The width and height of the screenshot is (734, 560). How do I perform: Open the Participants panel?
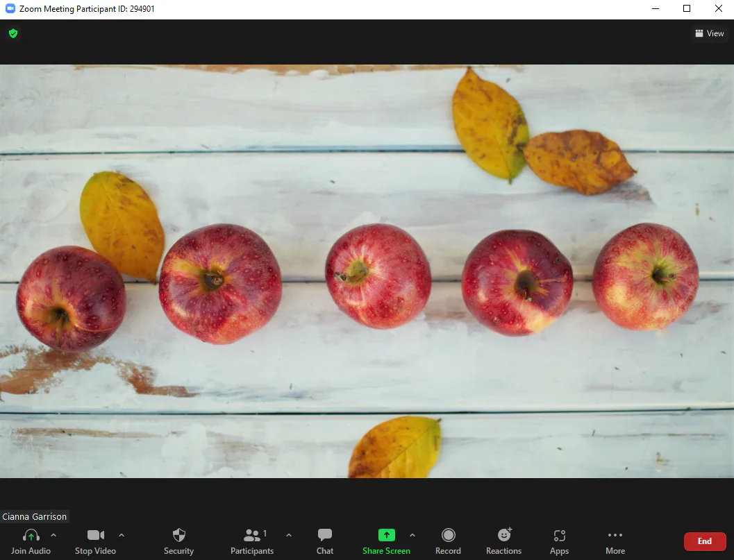252,541
